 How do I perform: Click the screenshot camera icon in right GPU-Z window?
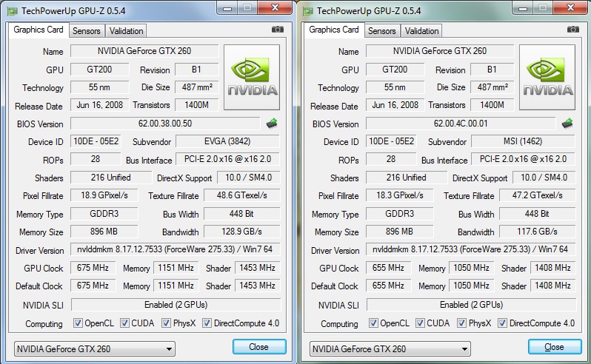pyautogui.click(x=573, y=30)
